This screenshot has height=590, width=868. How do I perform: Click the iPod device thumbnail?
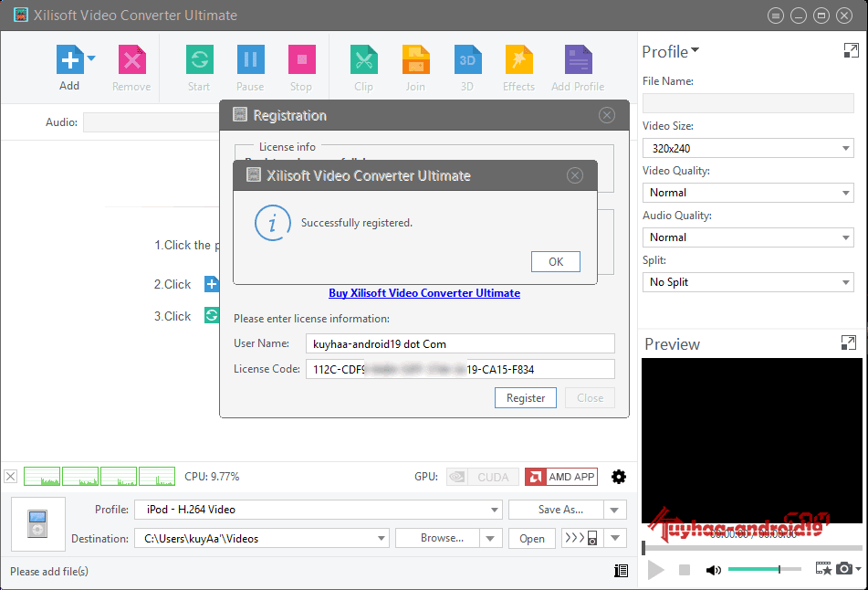point(37,524)
